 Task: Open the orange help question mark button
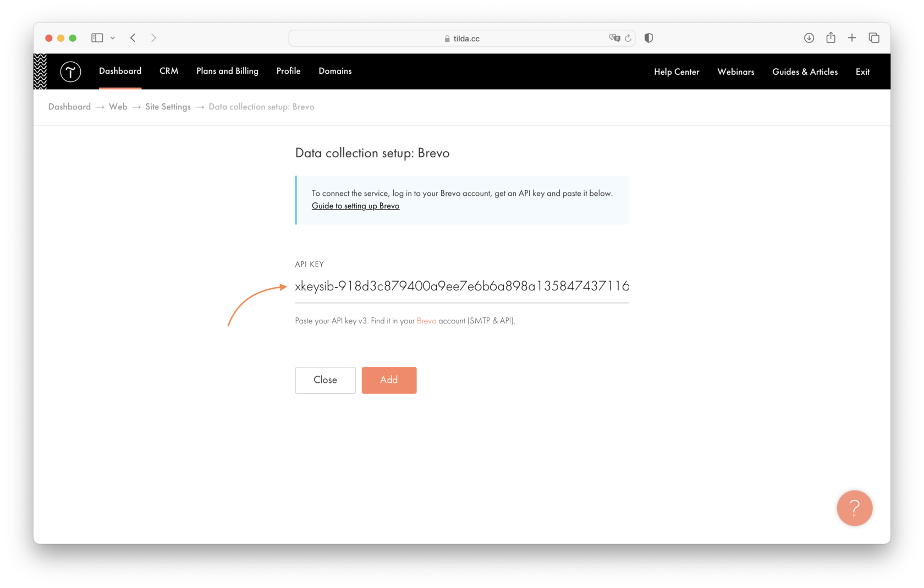click(x=855, y=508)
